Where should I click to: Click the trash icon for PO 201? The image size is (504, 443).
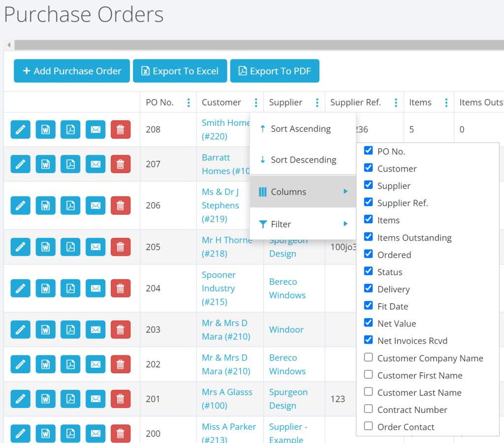(121, 399)
